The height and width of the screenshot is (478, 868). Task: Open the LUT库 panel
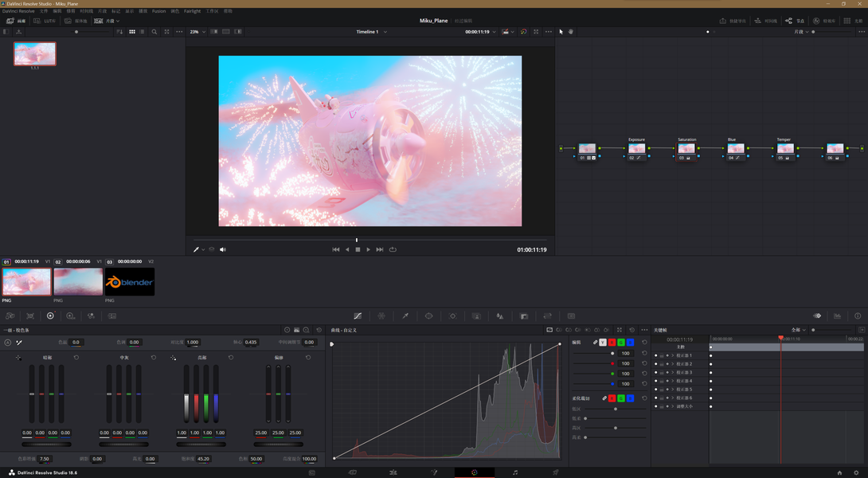coord(45,21)
